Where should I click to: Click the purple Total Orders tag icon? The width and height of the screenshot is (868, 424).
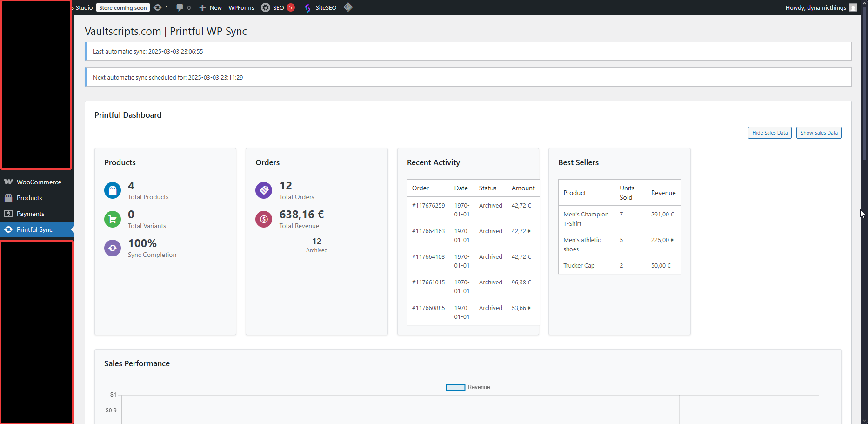click(264, 190)
